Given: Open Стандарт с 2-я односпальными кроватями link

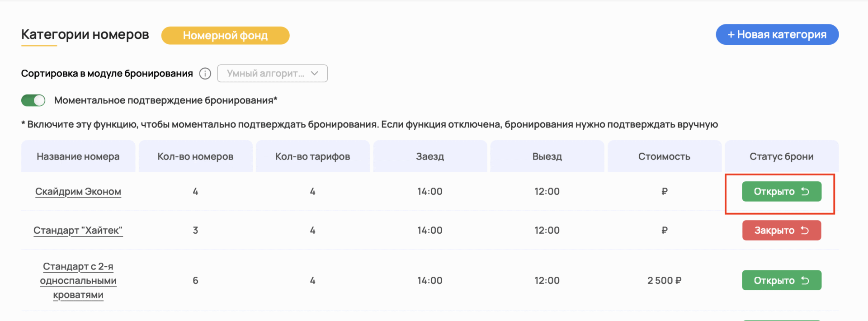Looking at the screenshot, I should [78, 280].
